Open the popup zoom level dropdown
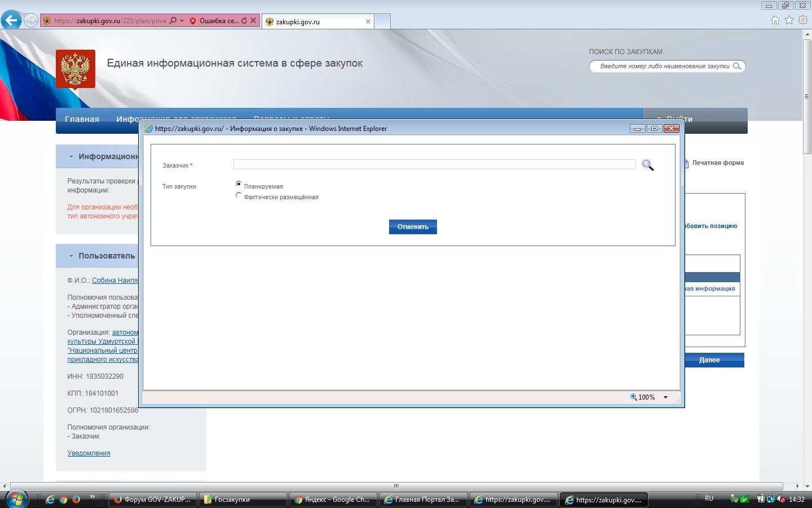812x508 pixels. (665, 397)
